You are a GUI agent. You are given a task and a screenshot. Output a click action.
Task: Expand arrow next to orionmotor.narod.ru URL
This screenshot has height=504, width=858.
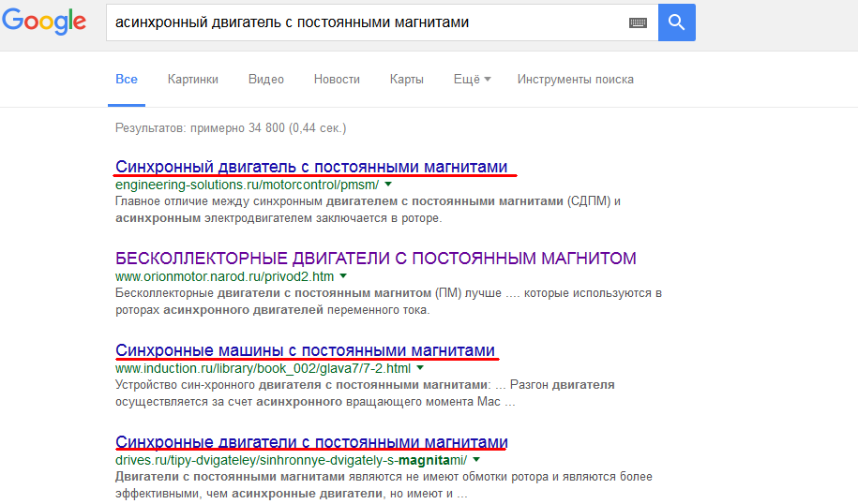(x=343, y=276)
